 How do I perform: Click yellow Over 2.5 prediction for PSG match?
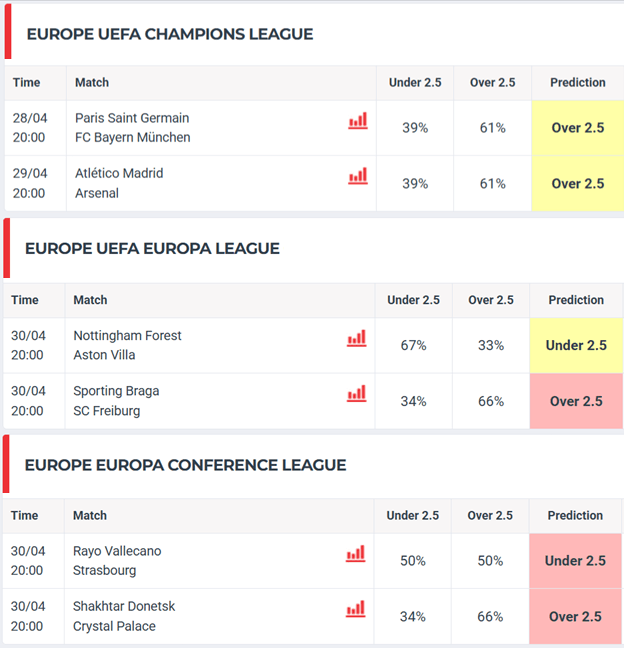click(578, 128)
